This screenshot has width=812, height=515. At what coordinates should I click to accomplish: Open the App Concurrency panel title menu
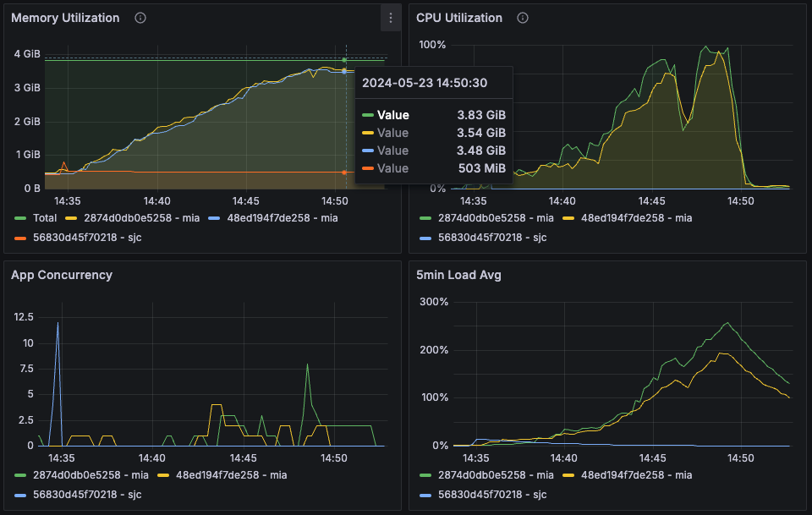tap(61, 275)
